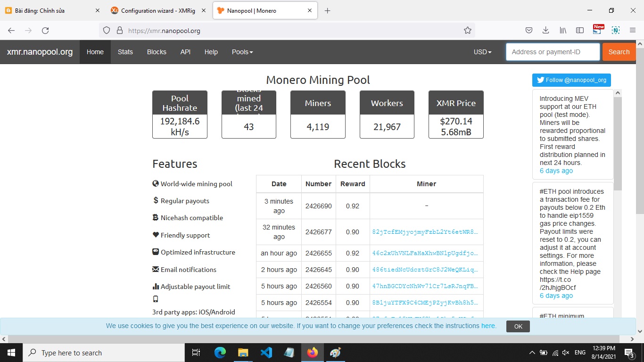Click Windows 'Type here to search' box

[x=104, y=353]
